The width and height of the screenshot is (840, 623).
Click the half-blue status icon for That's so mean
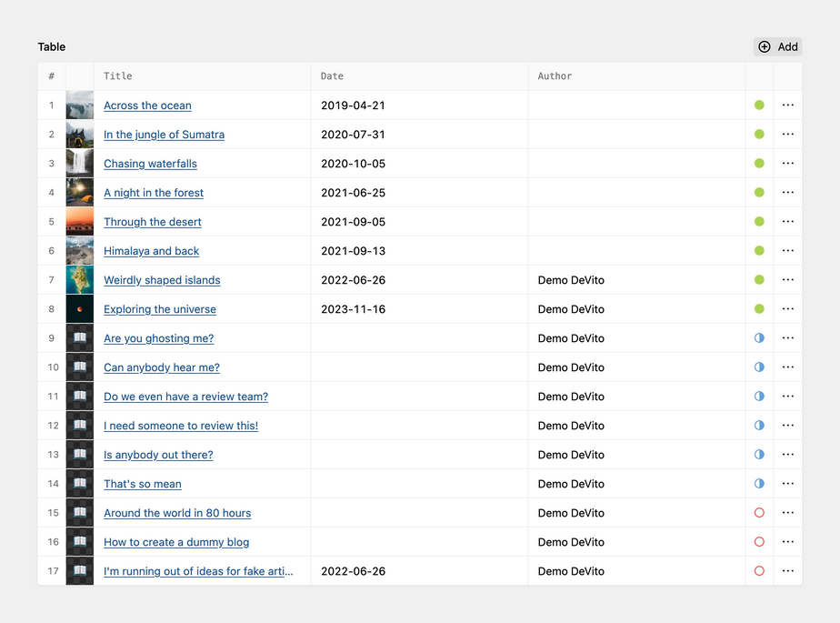759,484
